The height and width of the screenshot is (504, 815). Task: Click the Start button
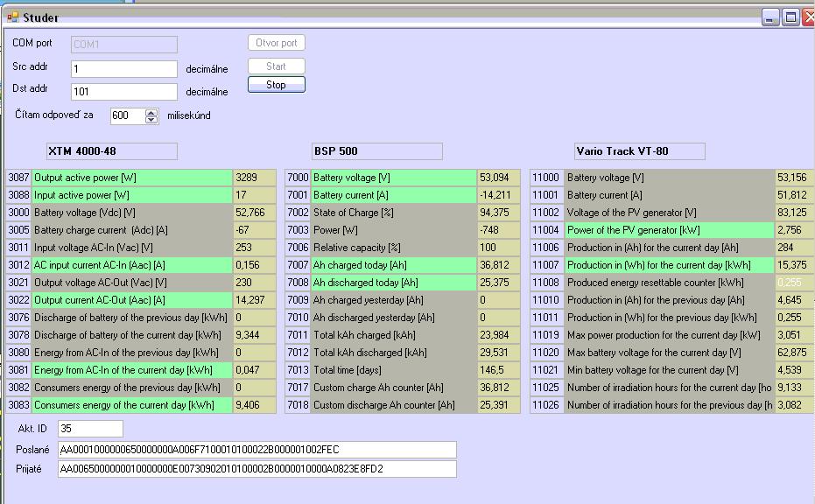pos(276,66)
